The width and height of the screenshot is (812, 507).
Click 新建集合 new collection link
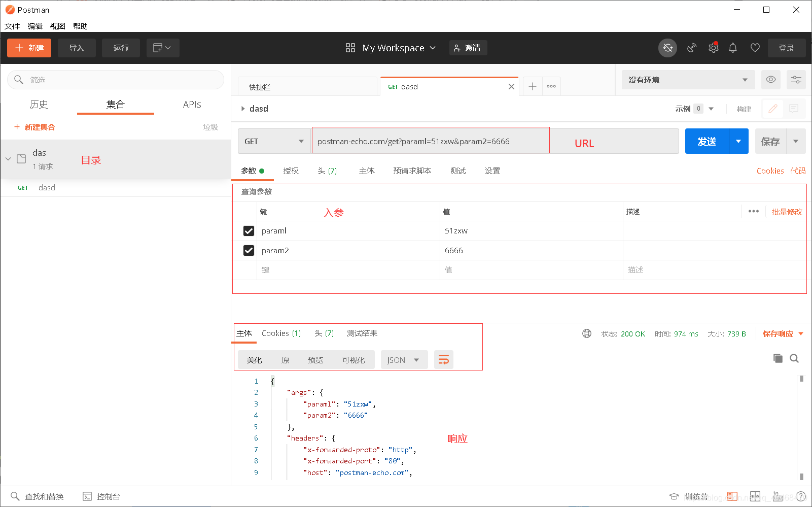(x=34, y=127)
